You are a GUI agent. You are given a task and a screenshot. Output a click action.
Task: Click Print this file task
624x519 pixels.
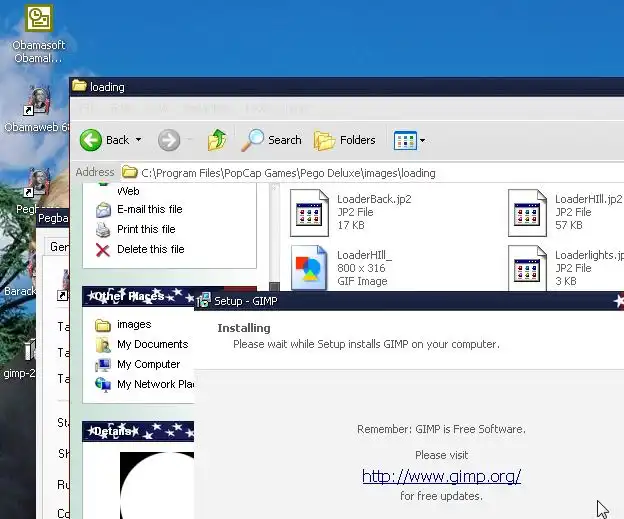(x=146, y=229)
